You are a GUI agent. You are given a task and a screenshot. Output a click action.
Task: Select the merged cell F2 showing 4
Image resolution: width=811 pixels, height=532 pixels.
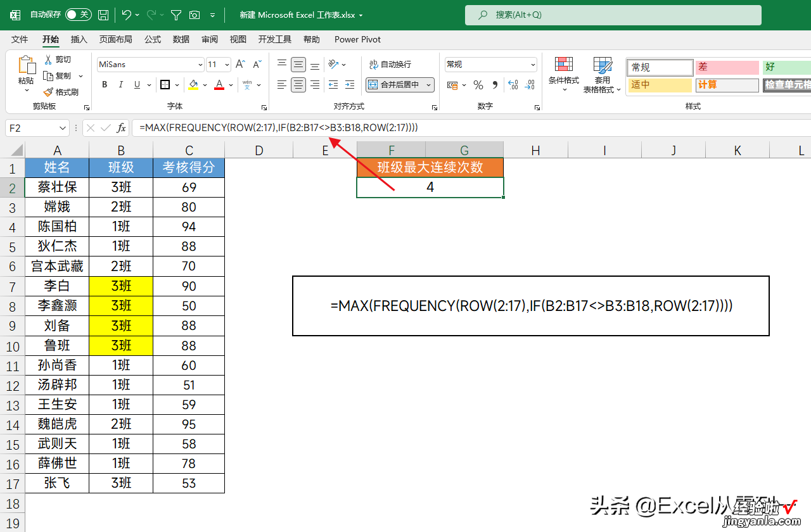tap(430, 187)
